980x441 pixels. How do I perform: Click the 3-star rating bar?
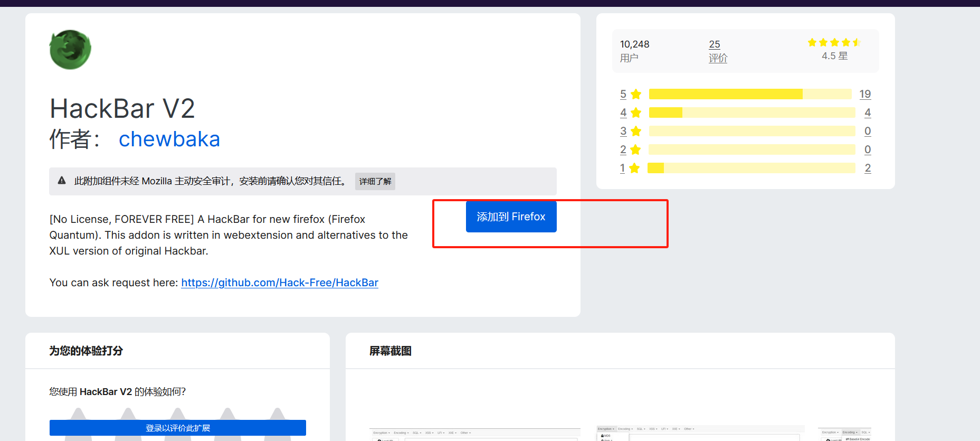[752, 131]
